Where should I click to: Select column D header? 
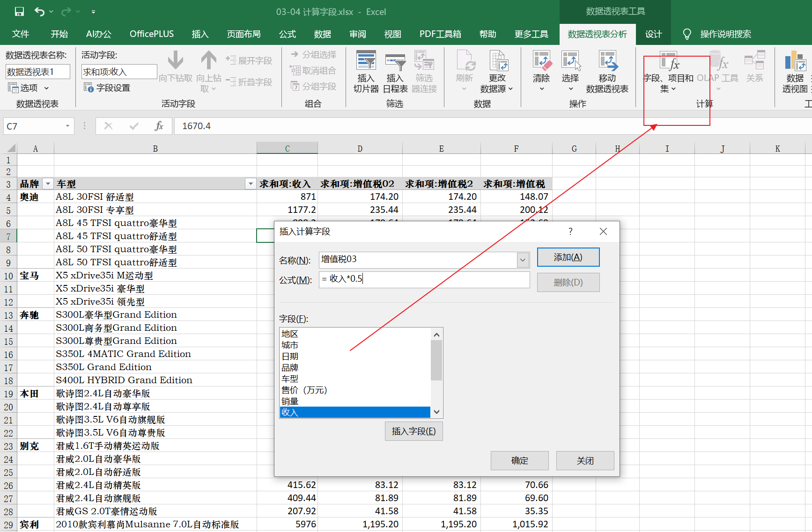click(360, 148)
